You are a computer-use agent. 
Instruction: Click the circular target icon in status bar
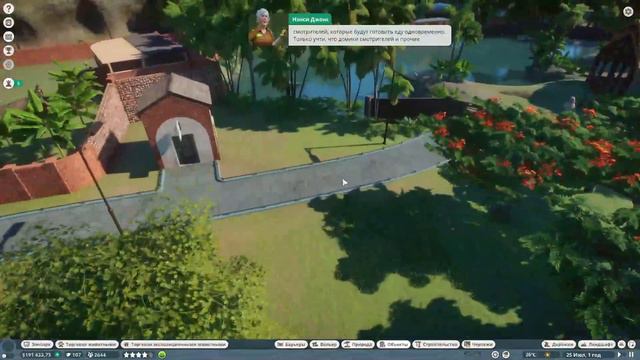pyautogui.click(x=495, y=355)
